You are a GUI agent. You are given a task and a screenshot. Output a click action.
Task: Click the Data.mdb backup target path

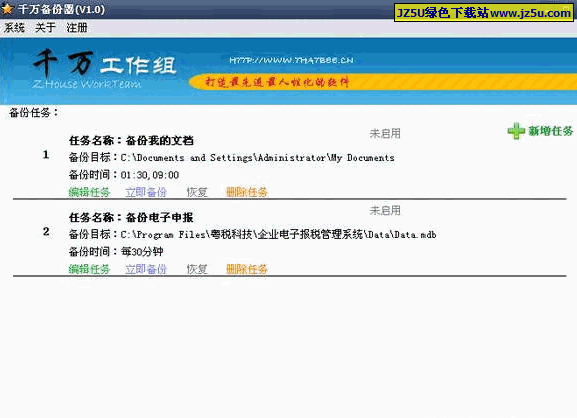point(279,234)
